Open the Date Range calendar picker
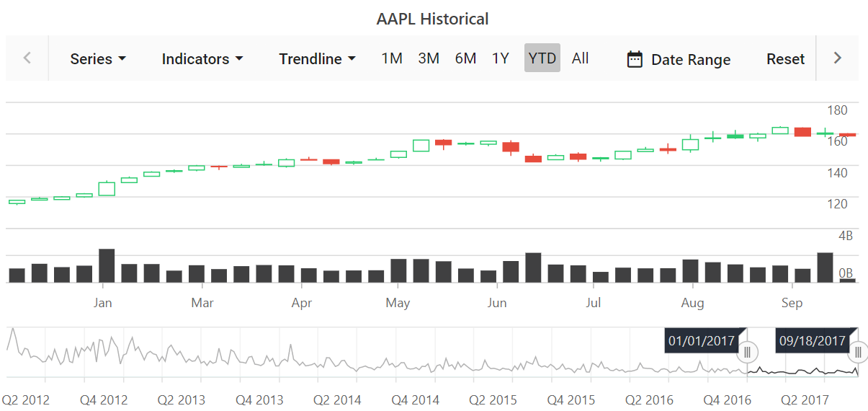868x411 pixels. pyautogui.click(x=679, y=59)
